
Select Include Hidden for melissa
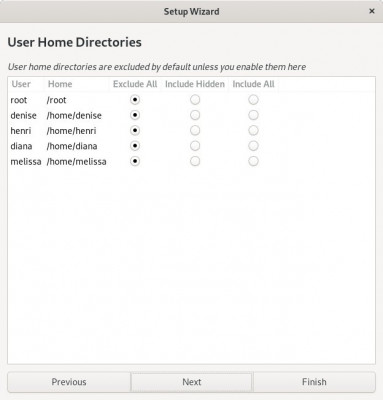[x=195, y=161]
